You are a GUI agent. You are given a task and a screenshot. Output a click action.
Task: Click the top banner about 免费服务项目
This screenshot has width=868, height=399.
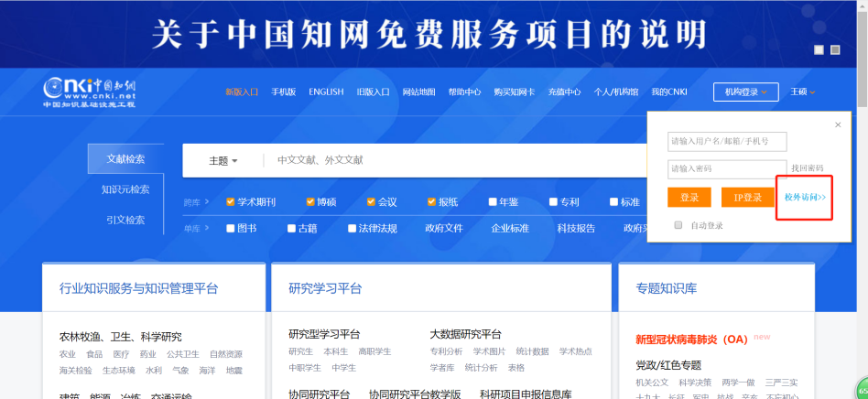(429, 34)
